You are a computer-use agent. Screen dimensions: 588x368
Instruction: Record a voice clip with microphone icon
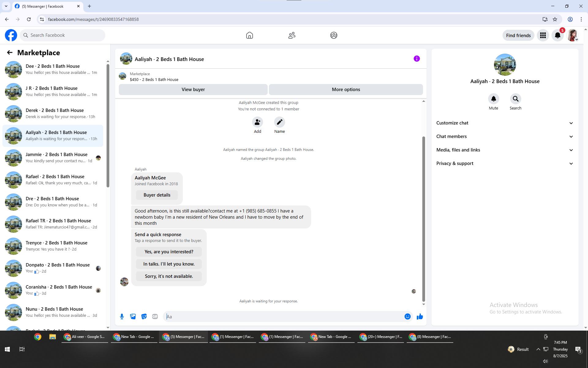click(x=122, y=316)
